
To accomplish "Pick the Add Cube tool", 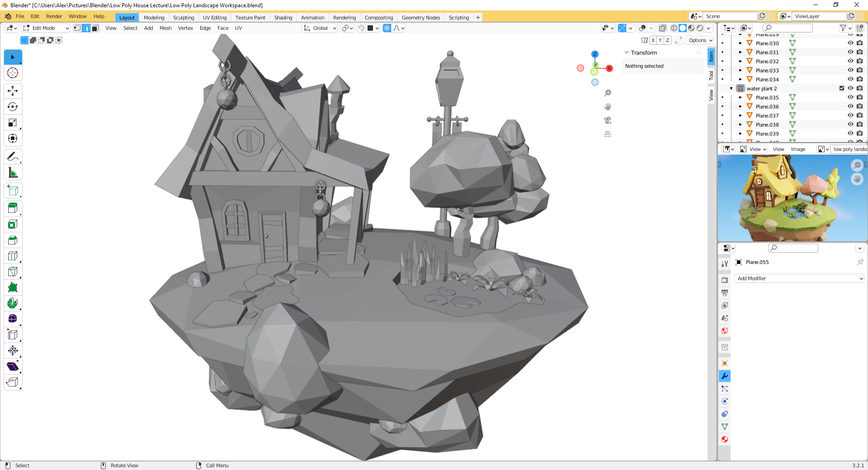I will click(13, 191).
